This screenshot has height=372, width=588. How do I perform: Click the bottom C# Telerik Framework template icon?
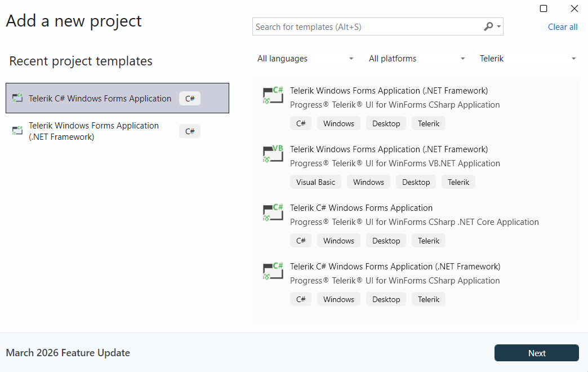point(273,271)
